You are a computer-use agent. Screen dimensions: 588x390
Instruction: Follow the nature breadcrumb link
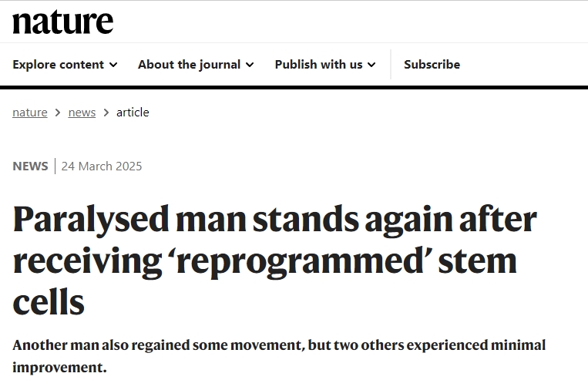pyautogui.click(x=30, y=113)
